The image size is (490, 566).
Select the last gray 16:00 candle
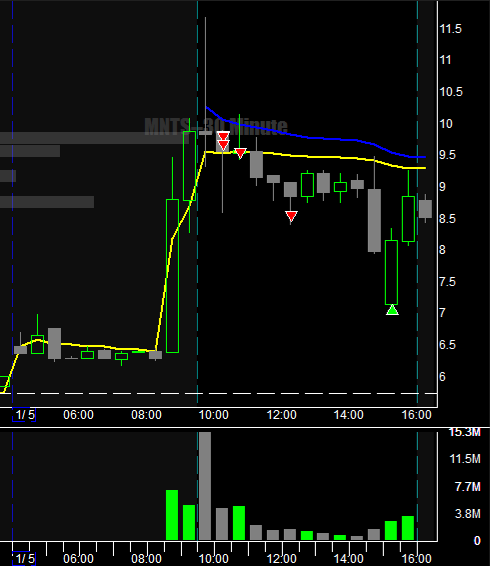pos(425,209)
